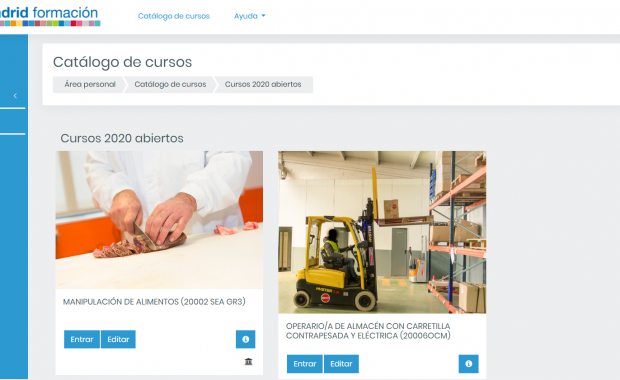This screenshot has width=620, height=380.
Task: Click the Catálogo de cursos page heading
Action: tap(123, 62)
